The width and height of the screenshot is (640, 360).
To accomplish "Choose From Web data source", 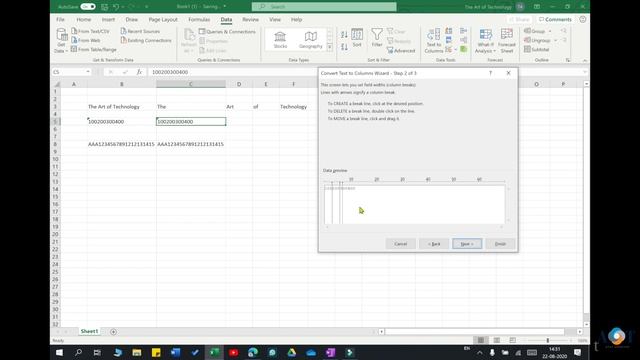I will (86, 40).
